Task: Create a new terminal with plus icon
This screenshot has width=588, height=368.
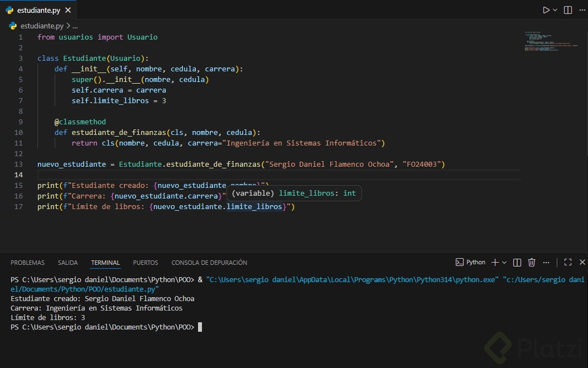Action: pos(494,262)
